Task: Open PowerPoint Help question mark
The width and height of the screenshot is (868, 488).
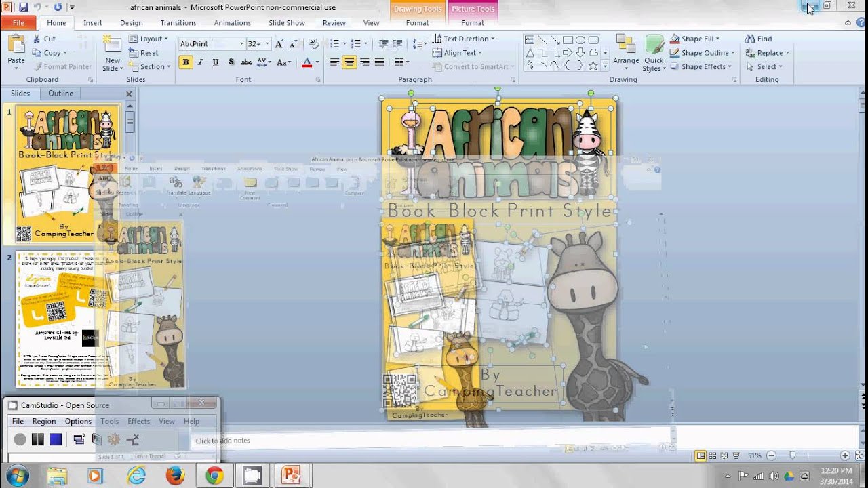Action: coord(860,23)
